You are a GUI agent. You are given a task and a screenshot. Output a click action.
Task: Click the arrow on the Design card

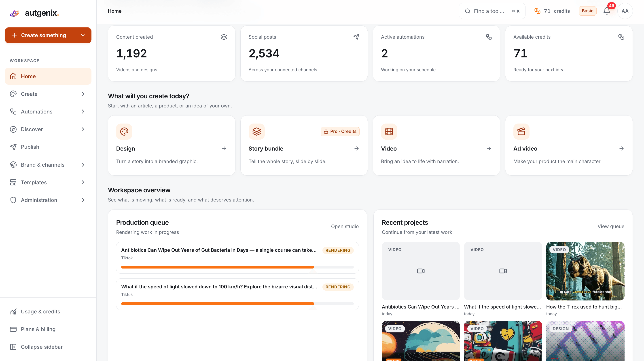coord(224,149)
